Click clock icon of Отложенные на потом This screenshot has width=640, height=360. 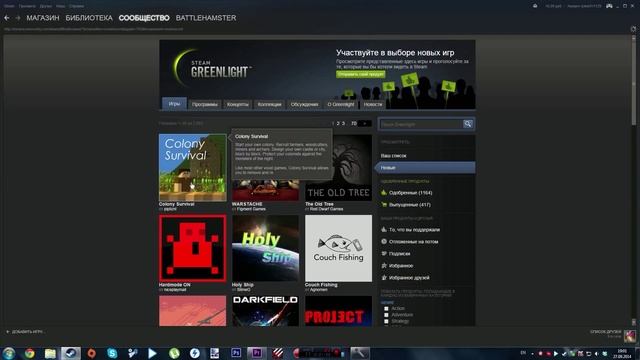coord(384,241)
